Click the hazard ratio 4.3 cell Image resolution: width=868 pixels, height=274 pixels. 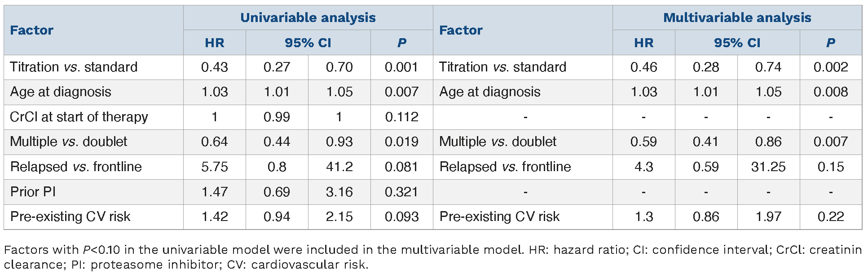643,167
